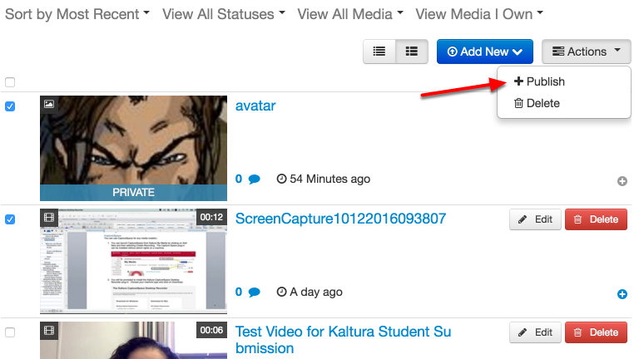Open the Test Video thumbnail

click(x=133, y=340)
